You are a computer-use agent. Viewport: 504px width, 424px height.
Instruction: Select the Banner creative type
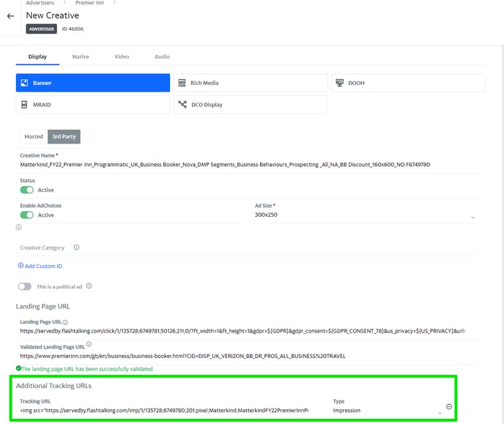93,83
